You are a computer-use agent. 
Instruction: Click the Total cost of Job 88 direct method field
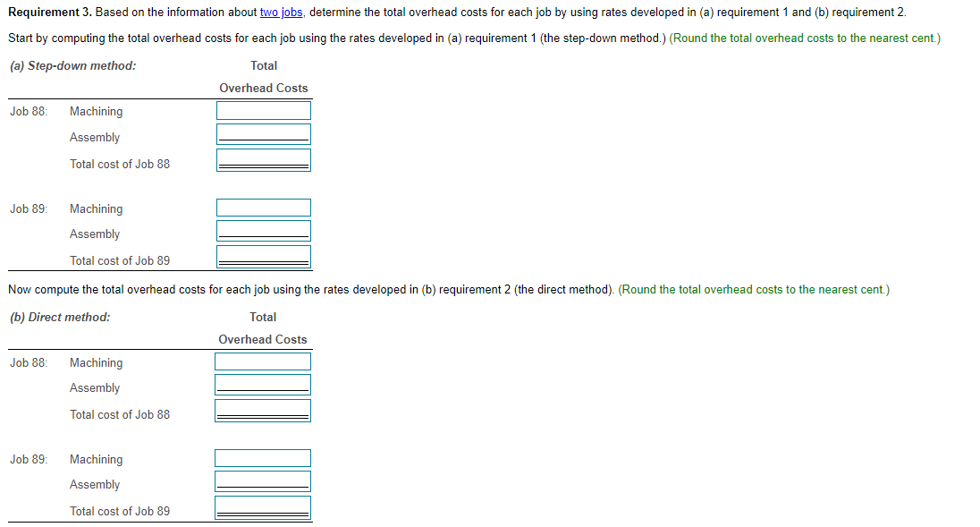click(x=262, y=408)
